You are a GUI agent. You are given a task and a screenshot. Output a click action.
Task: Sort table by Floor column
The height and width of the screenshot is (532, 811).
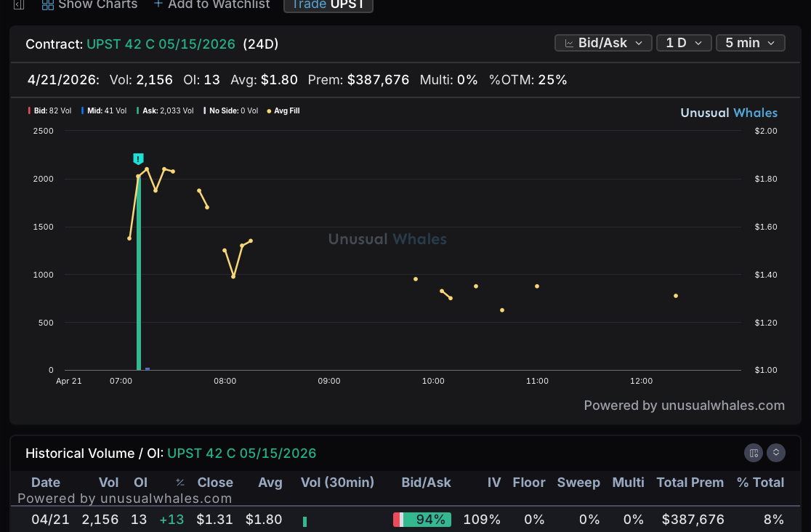point(529,483)
